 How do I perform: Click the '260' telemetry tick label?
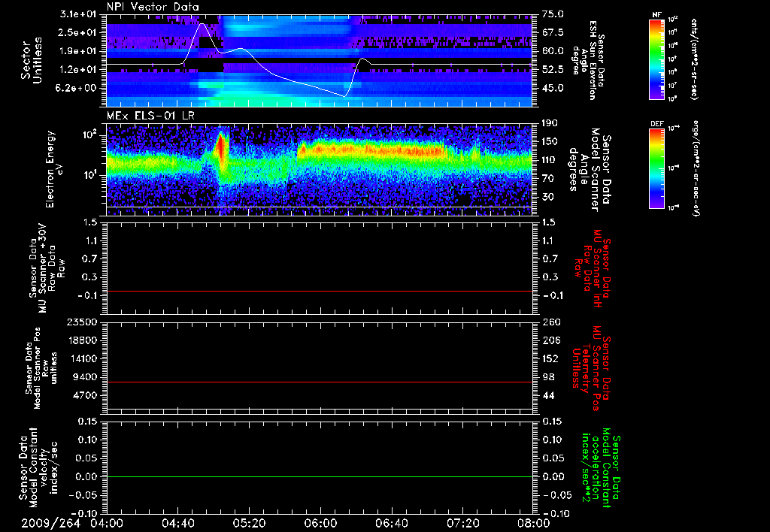click(x=551, y=322)
